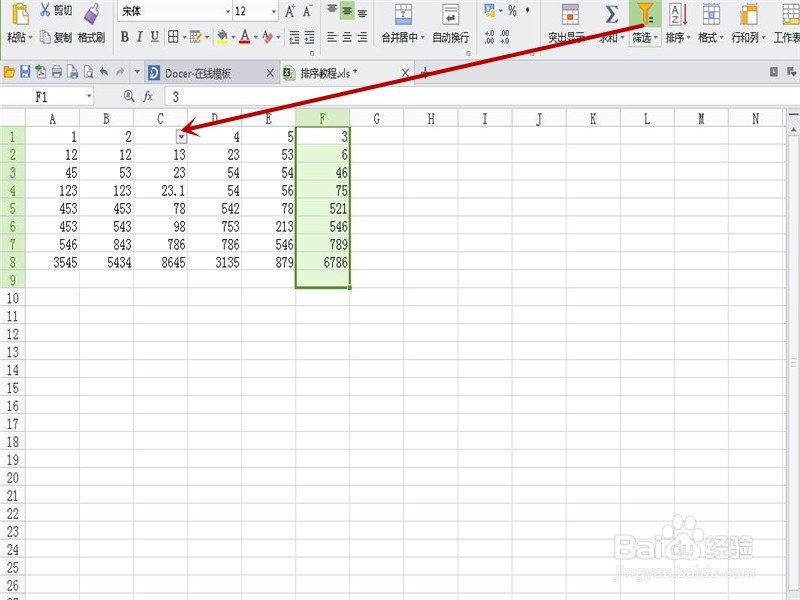Click the clear formatting eraser icon
This screenshot has height=600, width=800.
267,37
